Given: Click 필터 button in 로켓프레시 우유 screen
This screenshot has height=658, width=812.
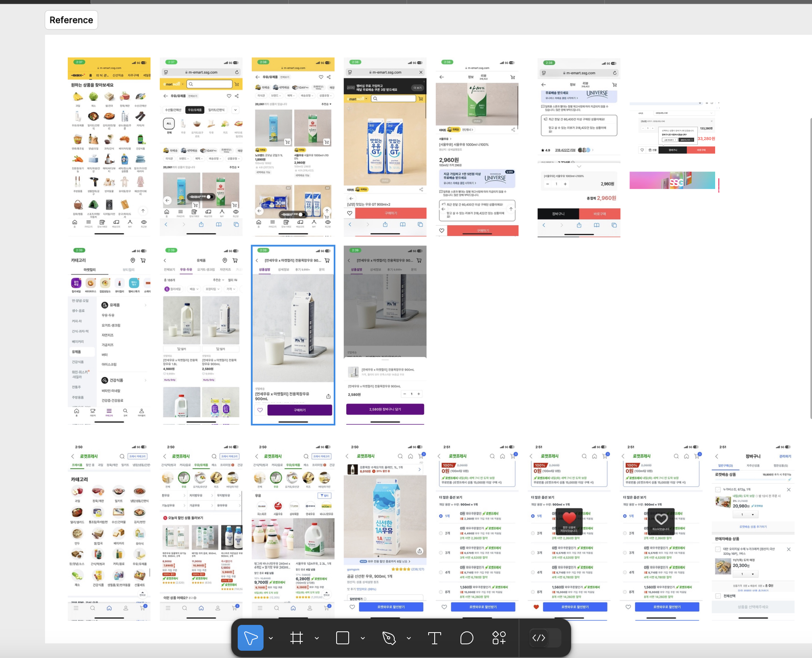Looking at the screenshot, I should point(325,495).
